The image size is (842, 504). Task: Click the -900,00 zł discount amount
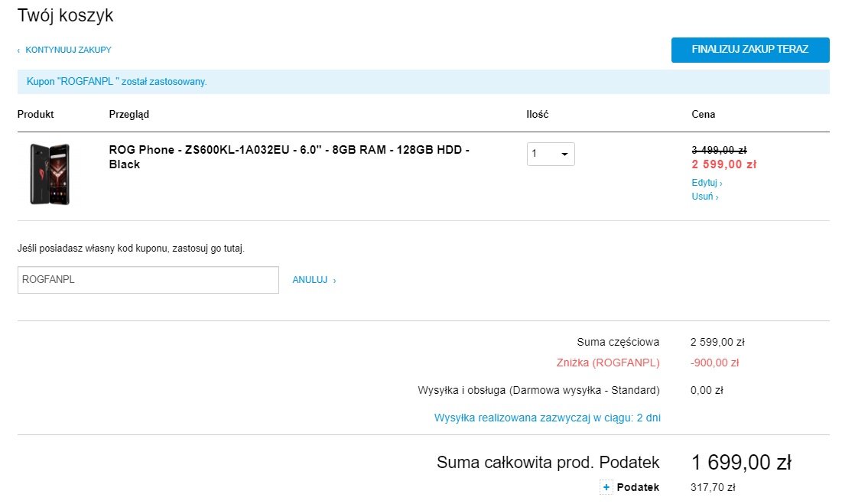click(x=715, y=363)
